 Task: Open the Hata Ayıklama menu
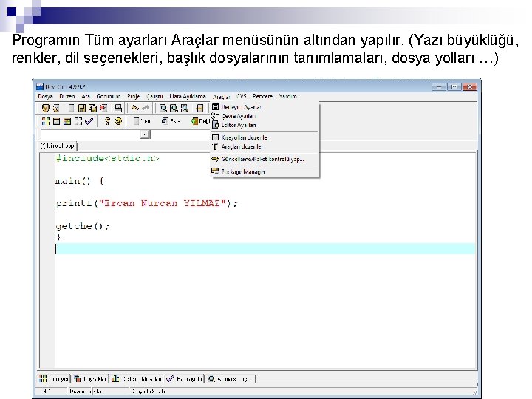point(188,96)
